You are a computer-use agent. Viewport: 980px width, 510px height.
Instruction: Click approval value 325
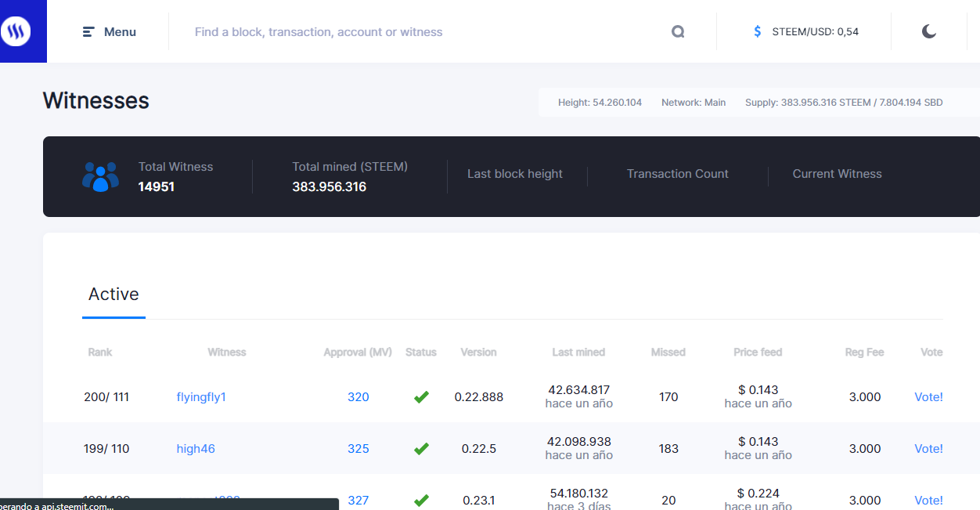[358, 449]
